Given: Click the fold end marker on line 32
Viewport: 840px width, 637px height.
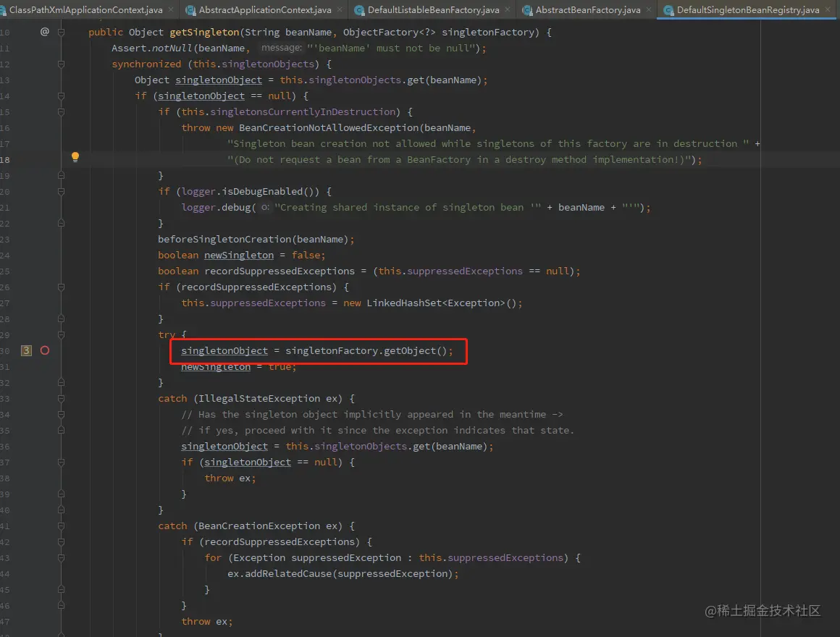Looking at the screenshot, I should coord(61,383).
